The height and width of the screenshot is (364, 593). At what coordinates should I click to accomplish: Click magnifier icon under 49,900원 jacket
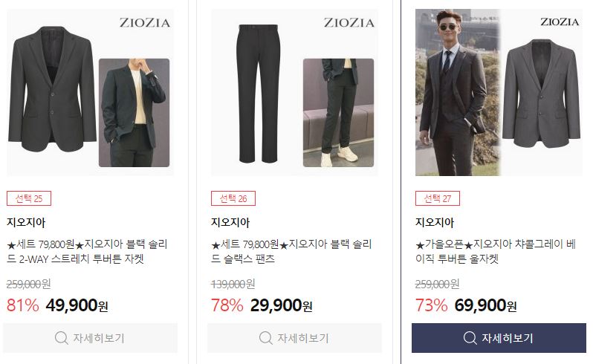click(x=61, y=337)
